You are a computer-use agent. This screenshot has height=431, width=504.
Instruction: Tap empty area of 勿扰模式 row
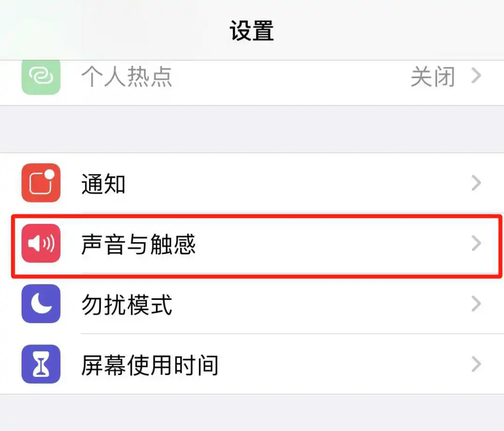point(322,304)
